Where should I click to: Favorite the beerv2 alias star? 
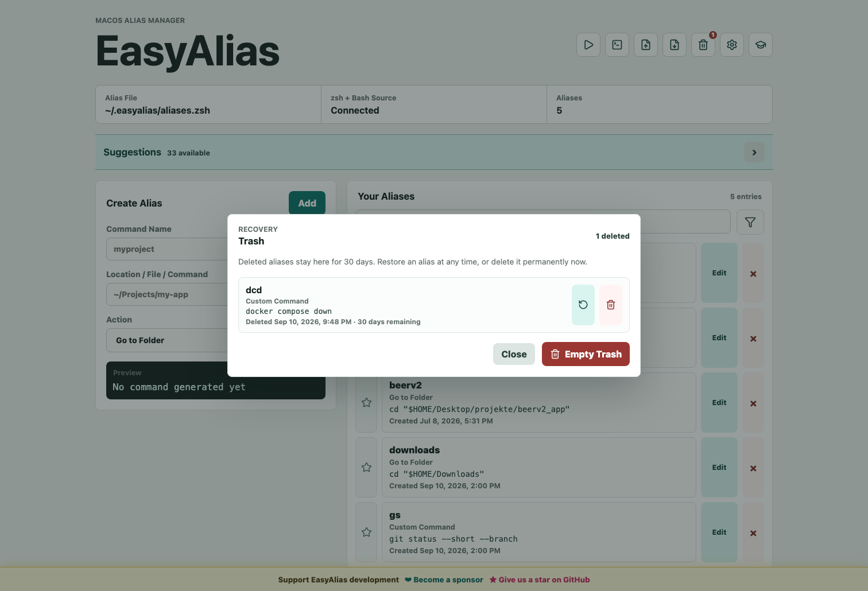(x=366, y=403)
